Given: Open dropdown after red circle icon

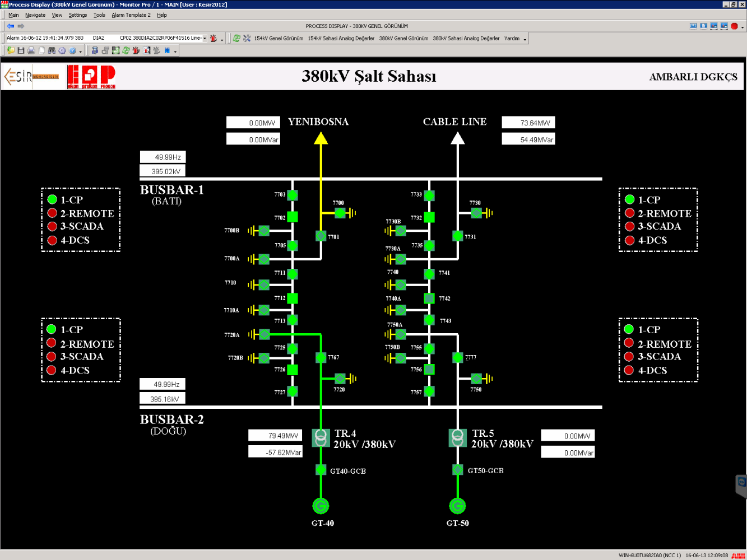Looking at the screenshot, I should coord(743,27).
